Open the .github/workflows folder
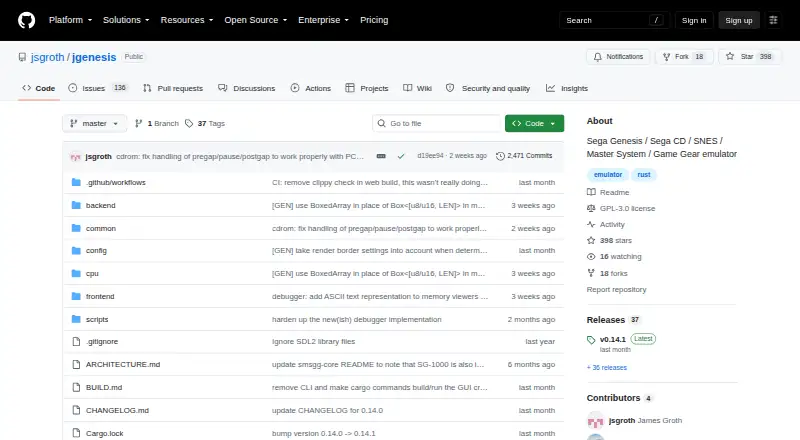Image resolution: width=800 pixels, height=440 pixels. click(116, 182)
